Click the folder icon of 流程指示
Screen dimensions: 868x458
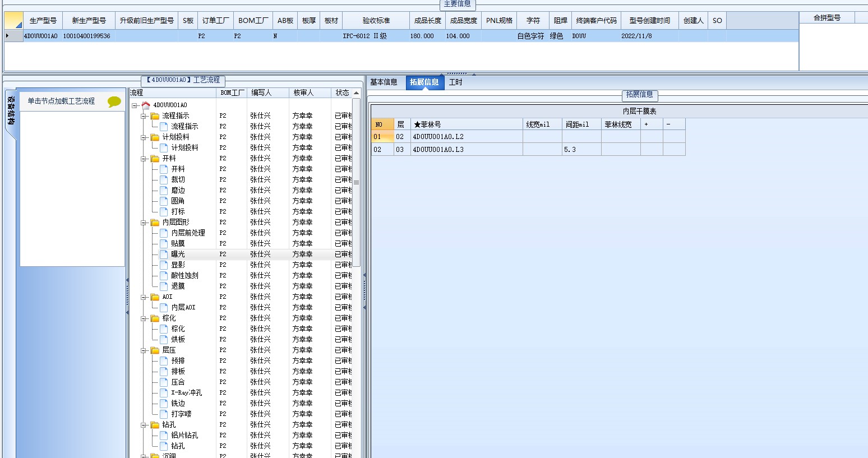[x=155, y=115]
